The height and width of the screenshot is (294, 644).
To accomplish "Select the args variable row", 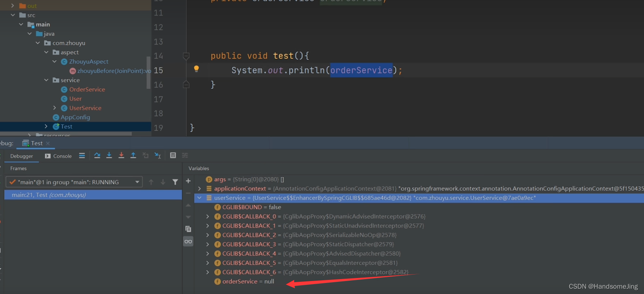I will coord(419,179).
